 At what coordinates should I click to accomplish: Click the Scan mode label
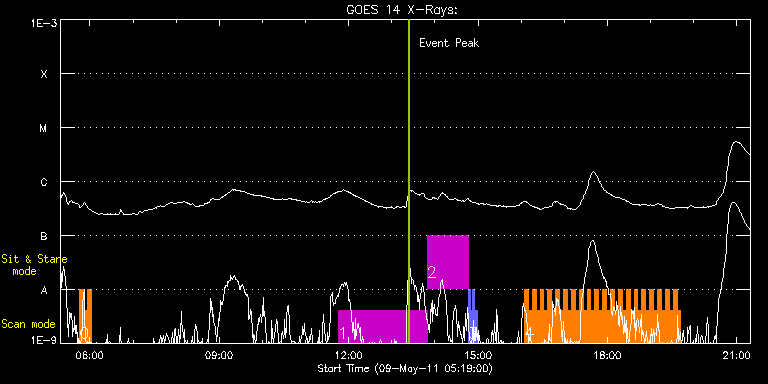pyautogui.click(x=28, y=324)
